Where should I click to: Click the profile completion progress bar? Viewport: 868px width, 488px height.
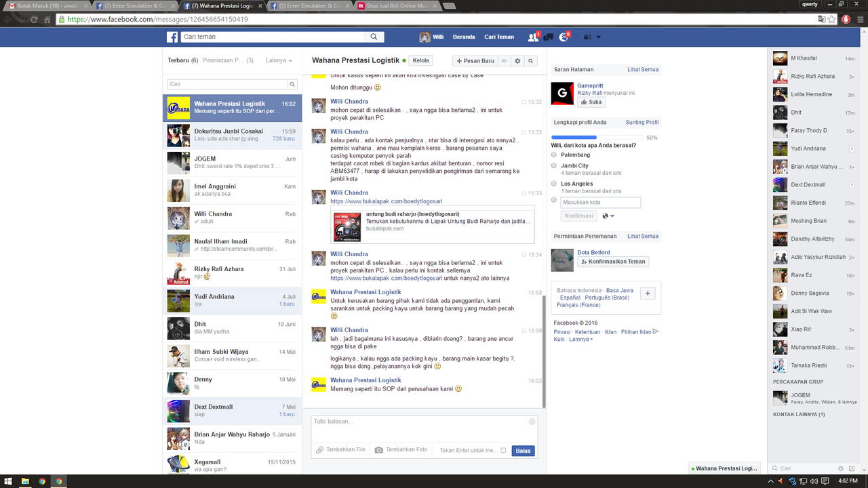click(597, 138)
